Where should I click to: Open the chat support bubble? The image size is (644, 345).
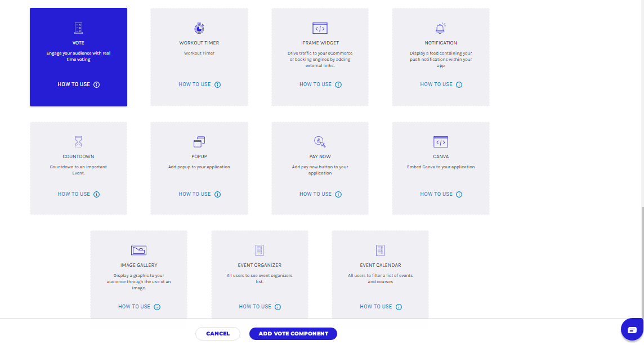(x=632, y=330)
